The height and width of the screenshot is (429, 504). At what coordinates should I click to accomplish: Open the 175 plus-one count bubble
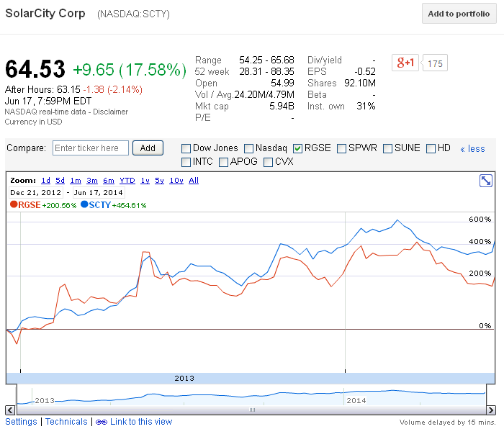coord(435,63)
